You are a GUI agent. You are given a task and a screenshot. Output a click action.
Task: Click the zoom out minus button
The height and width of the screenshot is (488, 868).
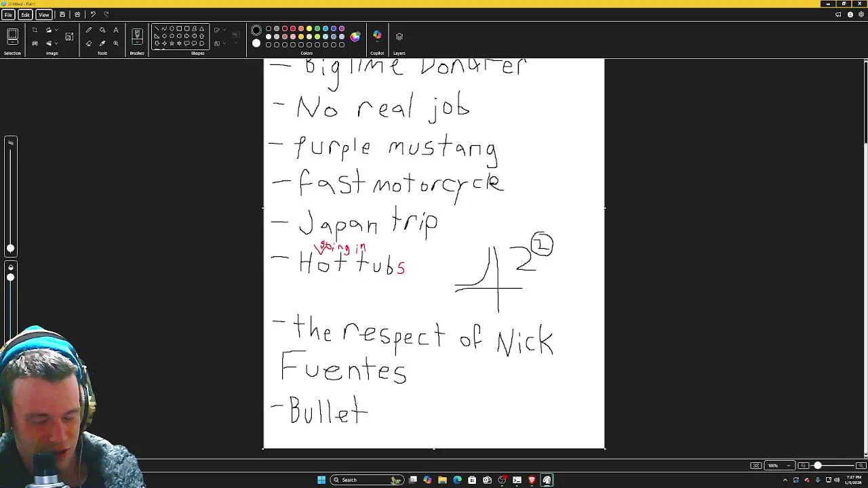tap(803, 466)
